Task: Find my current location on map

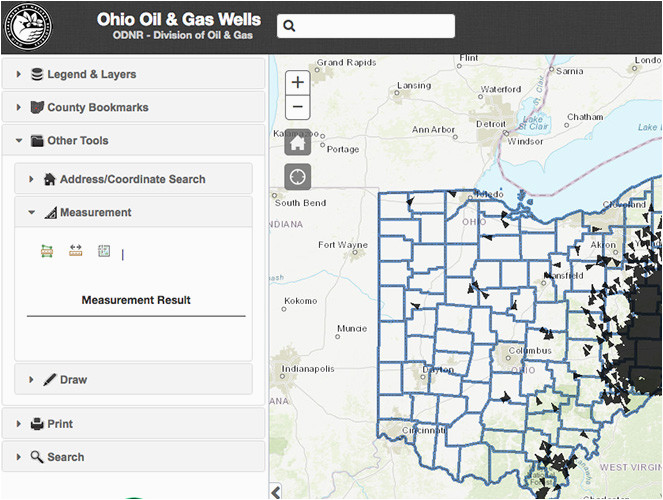Action: pos(298,177)
